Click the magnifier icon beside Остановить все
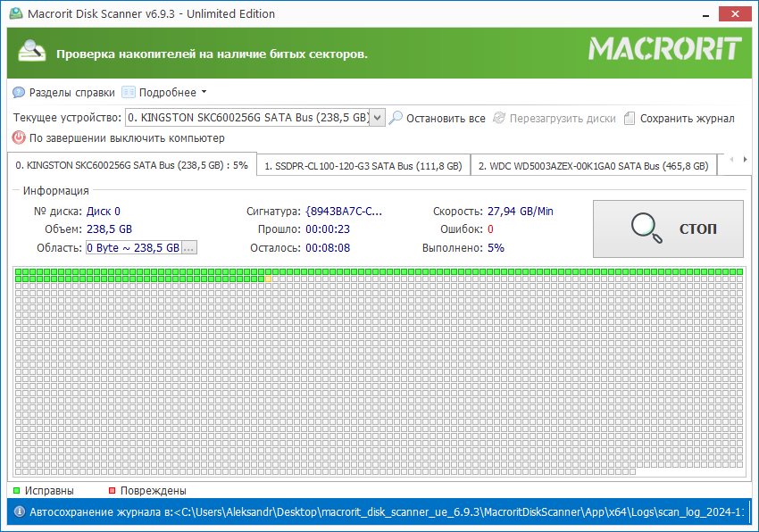759x532 pixels. 396,118
